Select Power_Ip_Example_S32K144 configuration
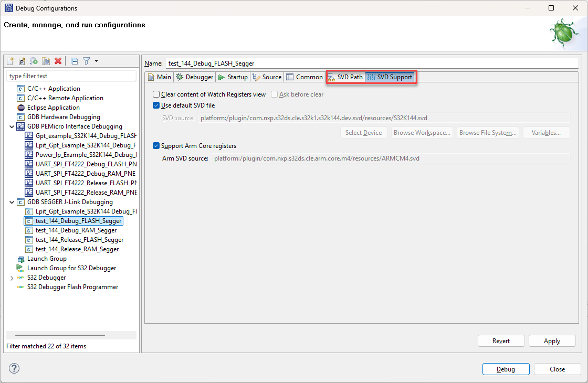The image size is (588, 383). click(x=86, y=155)
